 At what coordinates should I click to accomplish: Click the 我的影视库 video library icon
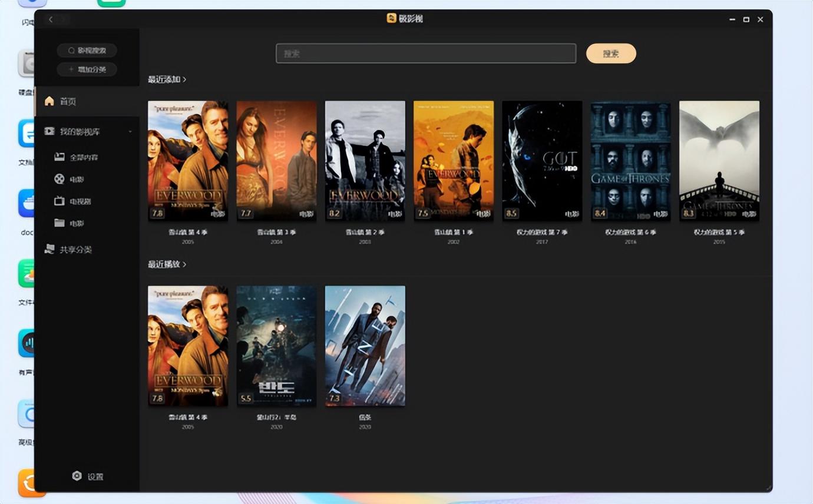click(x=49, y=131)
